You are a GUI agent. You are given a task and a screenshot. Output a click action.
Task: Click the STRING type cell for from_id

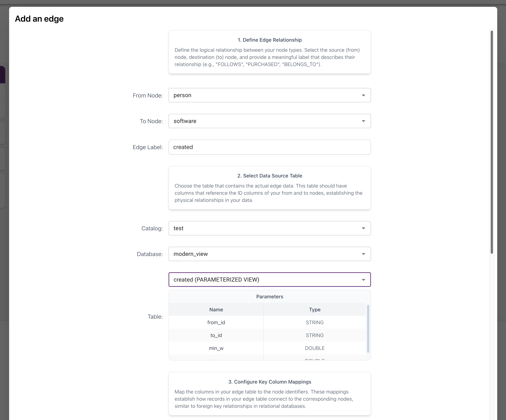(315, 322)
